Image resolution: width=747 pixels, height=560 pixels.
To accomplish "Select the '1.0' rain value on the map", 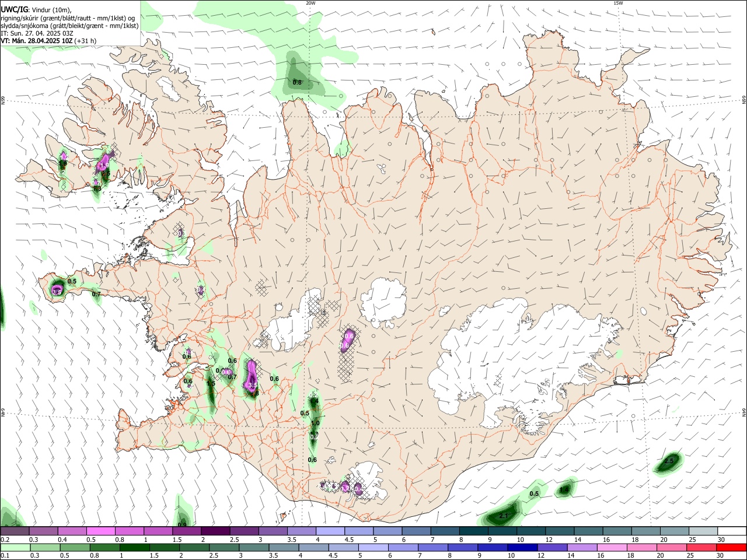I will (x=316, y=423).
